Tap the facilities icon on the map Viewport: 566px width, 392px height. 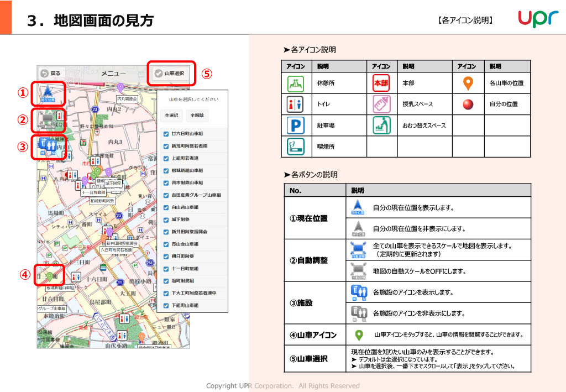(48, 146)
